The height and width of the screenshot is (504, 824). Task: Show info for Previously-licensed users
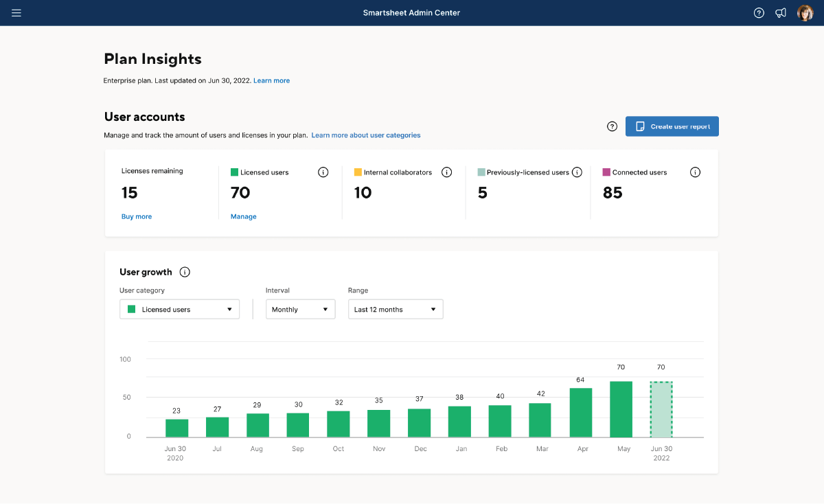point(577,172)
